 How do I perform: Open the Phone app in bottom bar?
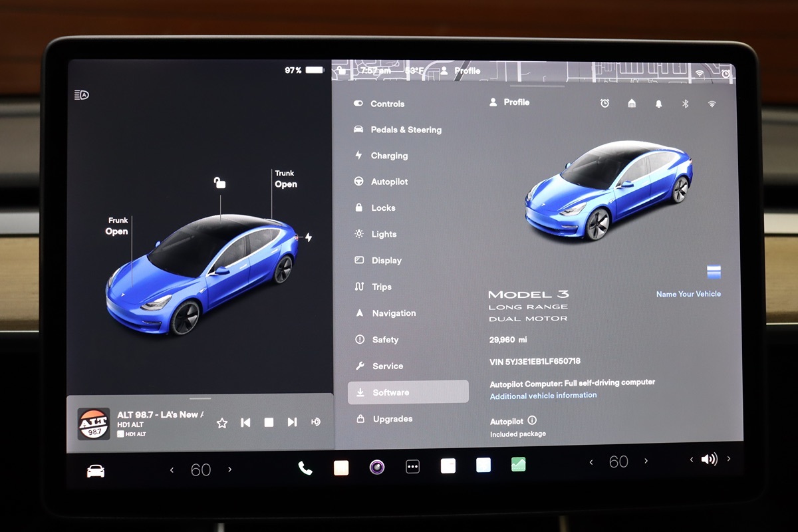305,467
